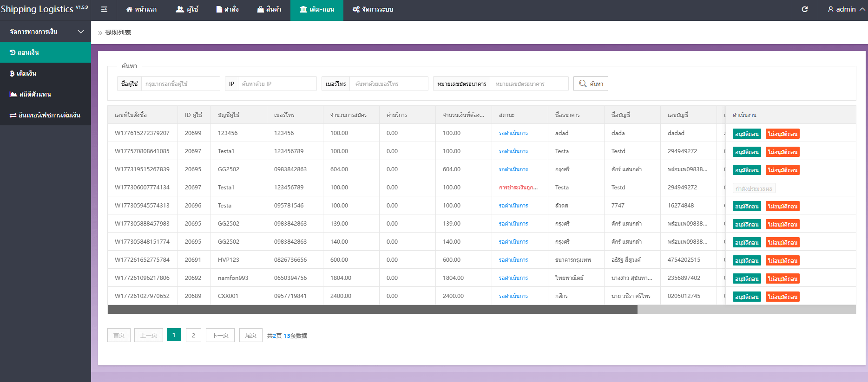Click the horizontal table scrollbar
Screen dimensions: 868x382
(372, 310)
